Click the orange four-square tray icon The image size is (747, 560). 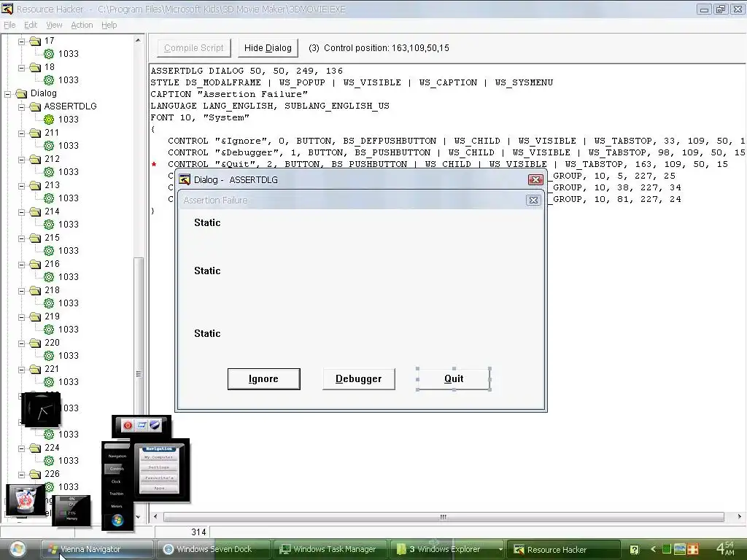692,549
